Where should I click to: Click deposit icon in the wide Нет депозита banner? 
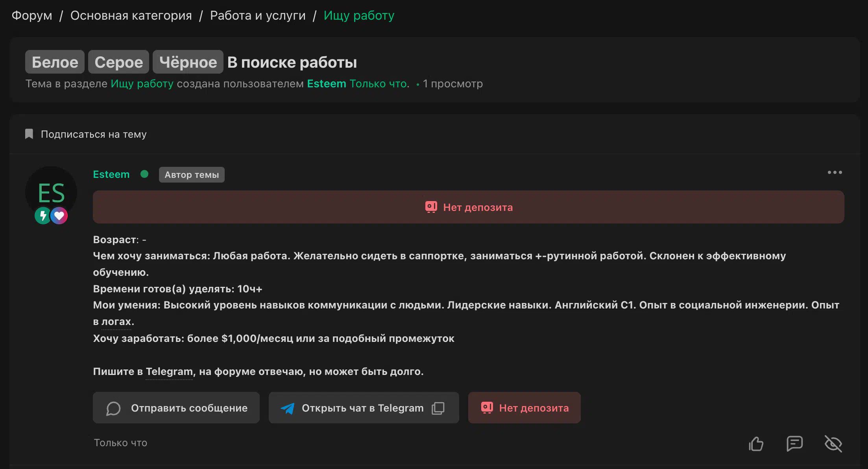pos(431,207)
